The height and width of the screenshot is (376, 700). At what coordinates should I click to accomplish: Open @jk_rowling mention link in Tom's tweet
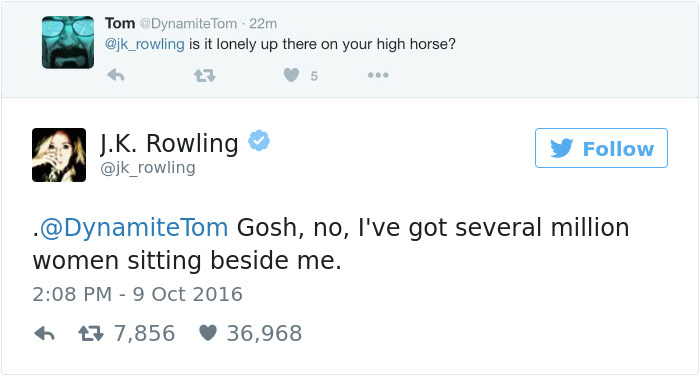[145, 44]
